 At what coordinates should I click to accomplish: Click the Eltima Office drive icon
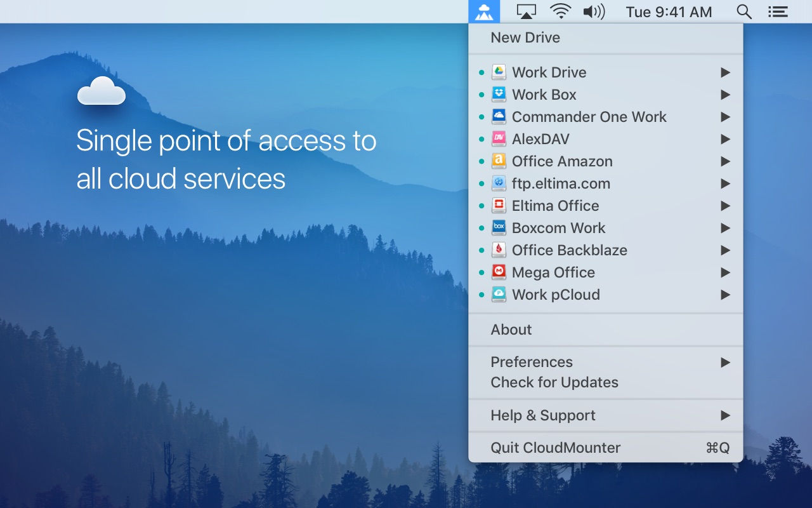tap(499, 206)
